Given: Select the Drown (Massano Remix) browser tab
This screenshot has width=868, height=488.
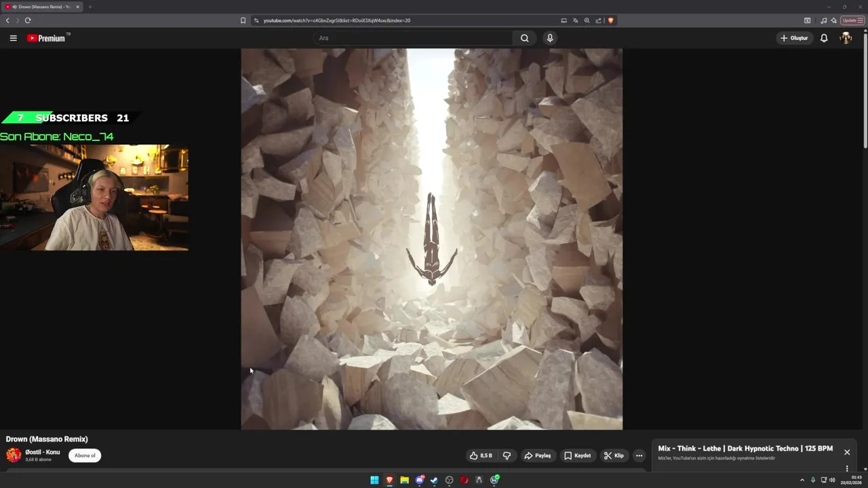Looking at the screenshot, I should pyautogui.click(x=42, y=7).
